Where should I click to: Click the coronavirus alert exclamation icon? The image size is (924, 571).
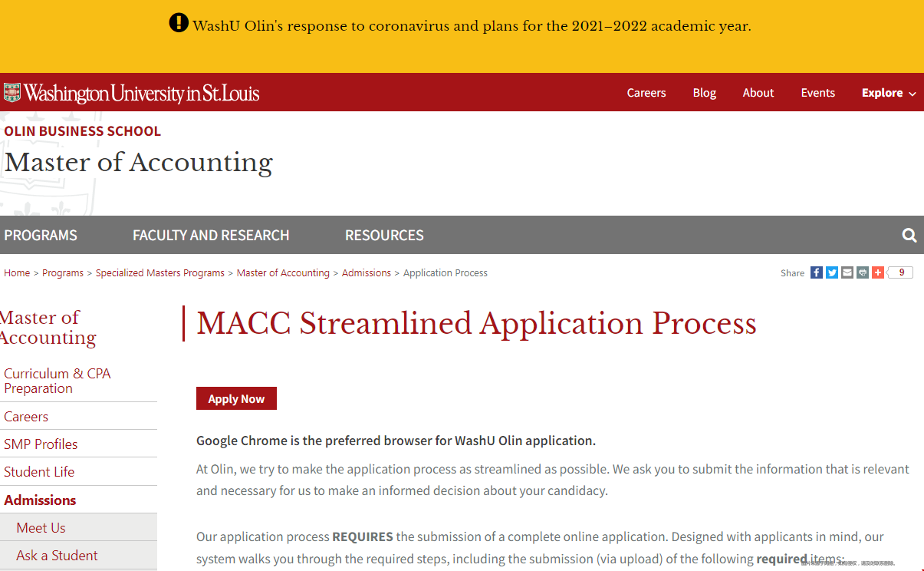pyautogui.click(x=179, y=23)
